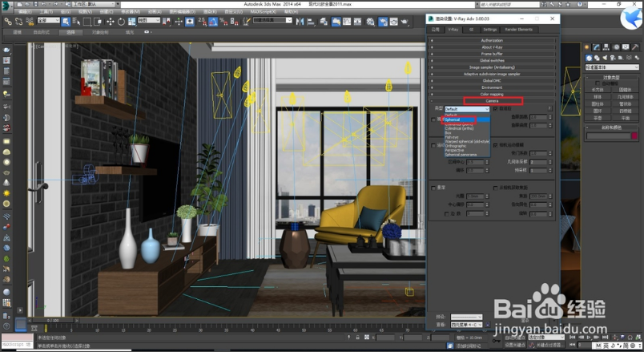Expand the Color mapping rollout

pyautogui.click(x=492, y=94)
